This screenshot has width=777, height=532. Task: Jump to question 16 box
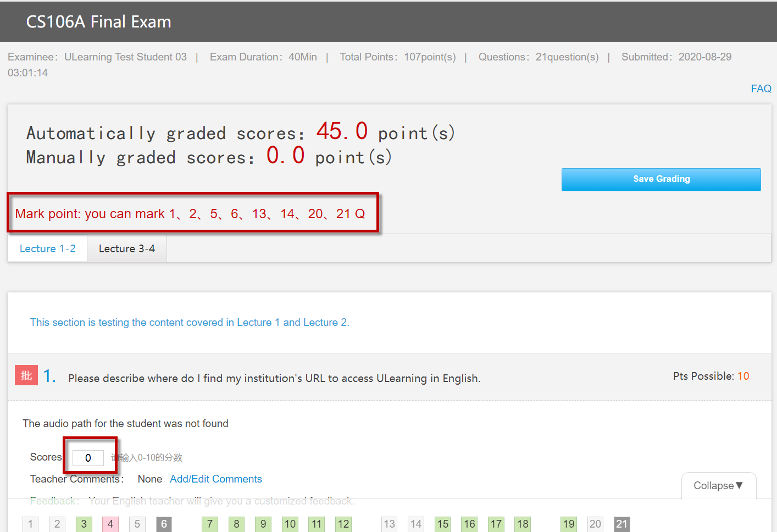[469, 524]
